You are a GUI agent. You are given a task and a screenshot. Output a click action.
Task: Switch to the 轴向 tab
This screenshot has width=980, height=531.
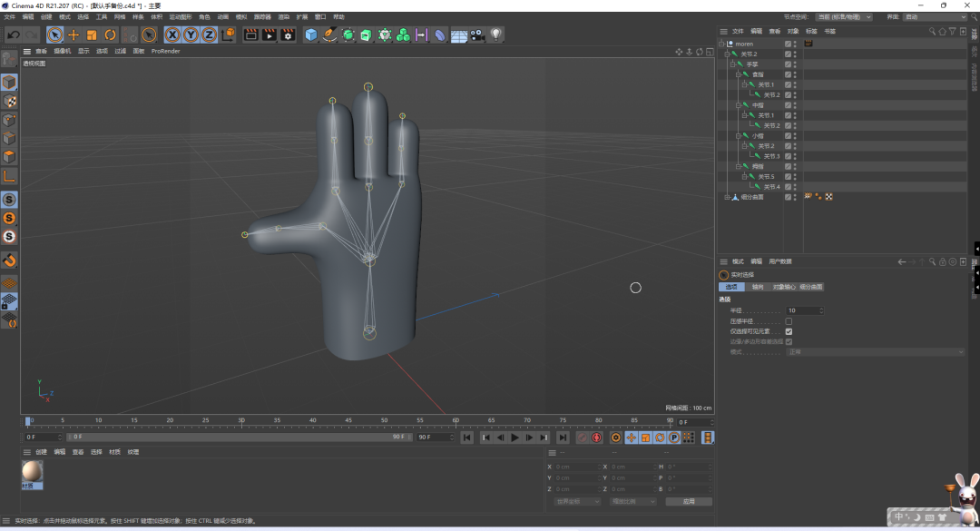click(x=758, y=287)
